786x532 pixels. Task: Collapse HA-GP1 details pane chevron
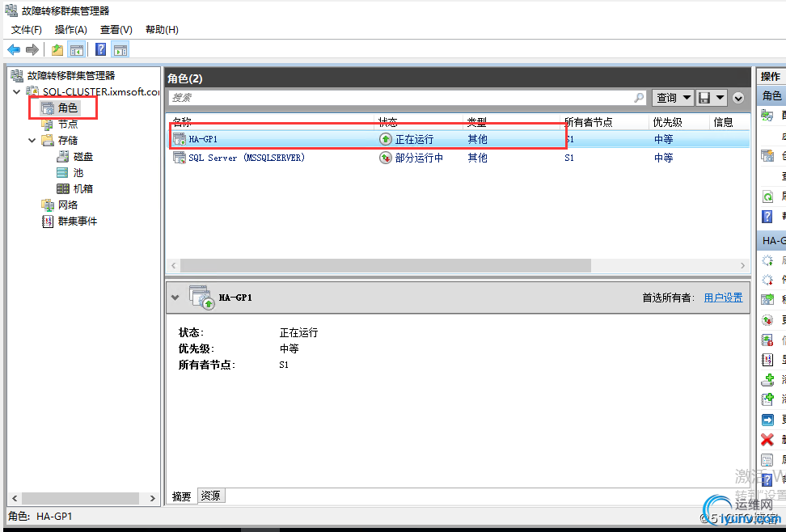(x=175, y=298)
